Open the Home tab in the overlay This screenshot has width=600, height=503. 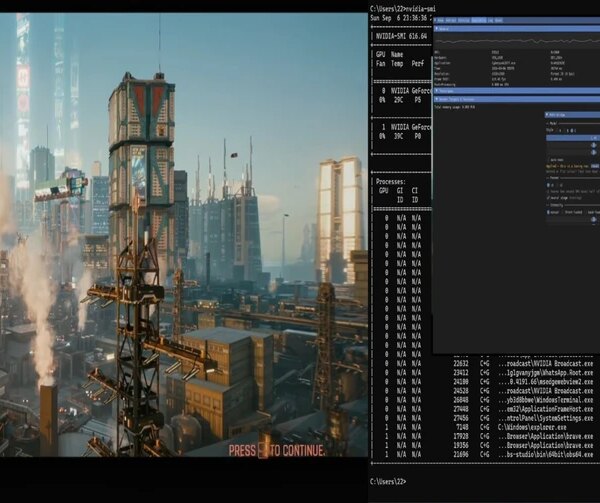(x=441, y=20)
